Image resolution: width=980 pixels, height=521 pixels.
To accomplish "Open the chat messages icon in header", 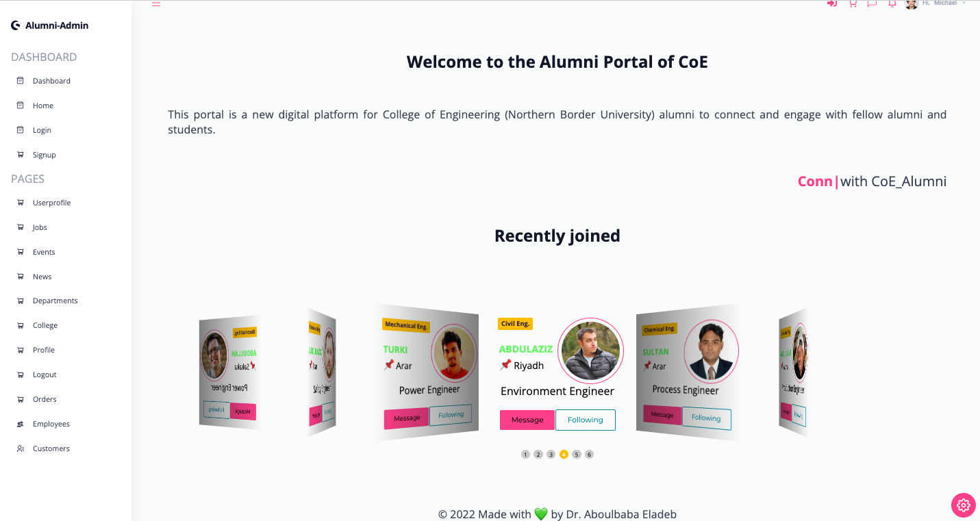I will [872, 3].
